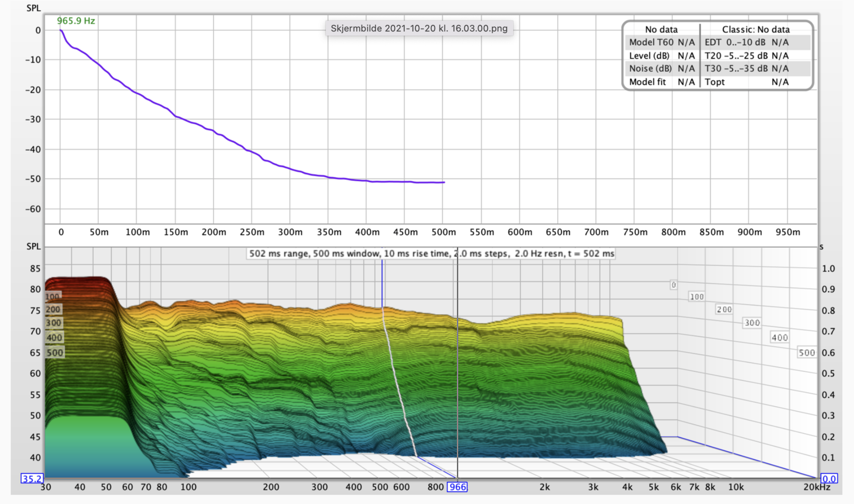Click the -50 label on the SPL axis
The image size is (854, 504).
(33, 179)
